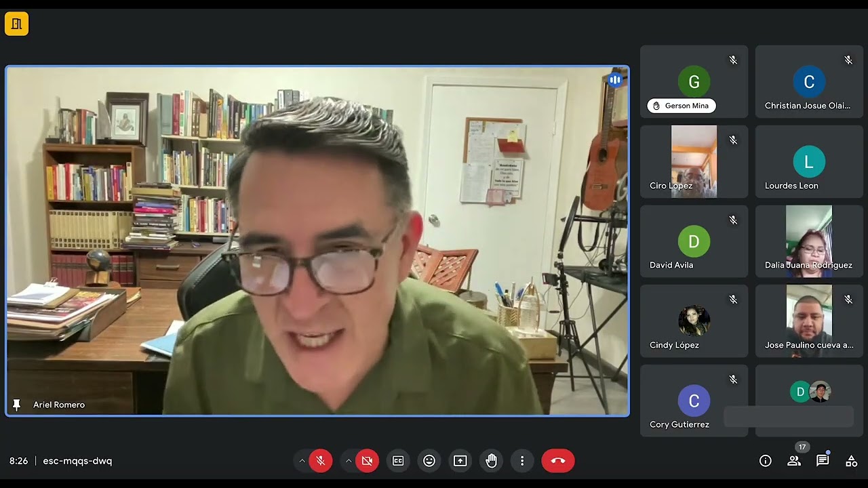This screenshot has height=488, width=868.
Task: Open more options menu
Action: coord(522,461)
